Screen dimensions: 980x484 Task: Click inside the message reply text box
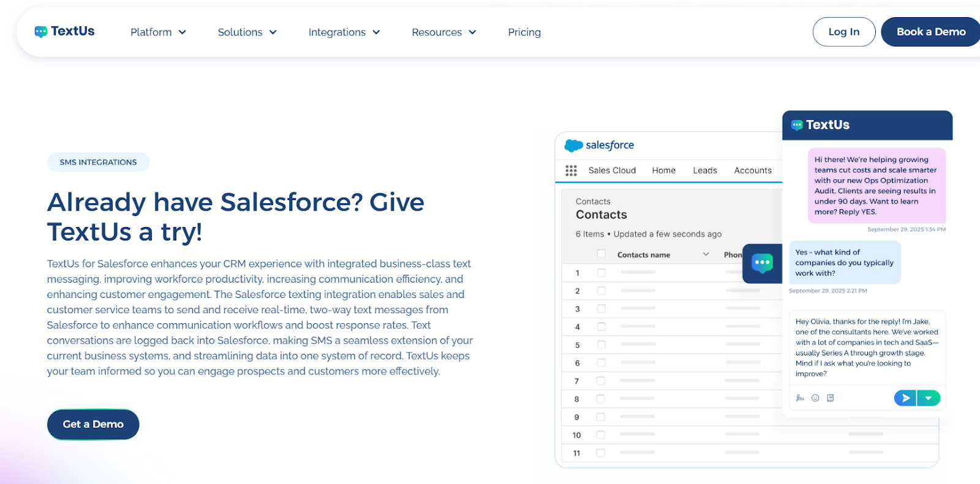pos(867,348)
